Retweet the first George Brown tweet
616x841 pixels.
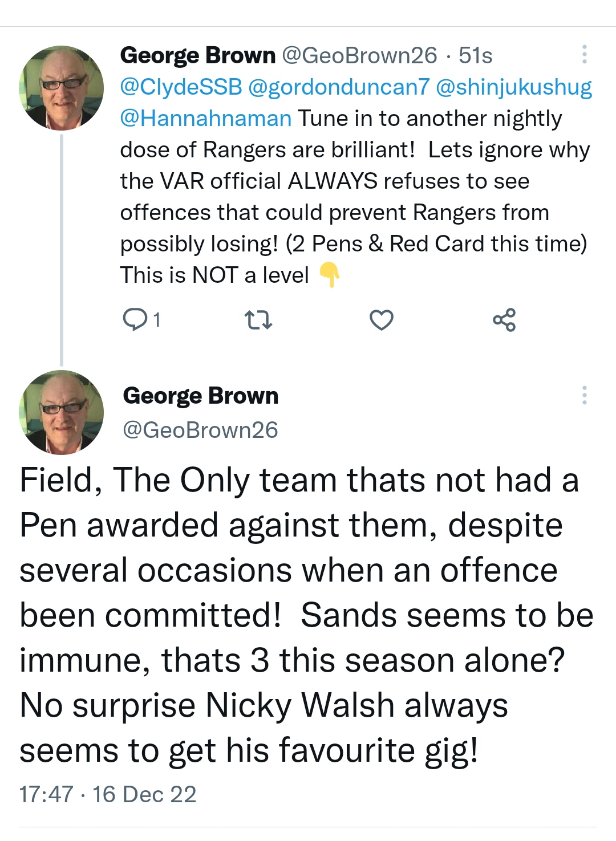[x=258, y=320]
